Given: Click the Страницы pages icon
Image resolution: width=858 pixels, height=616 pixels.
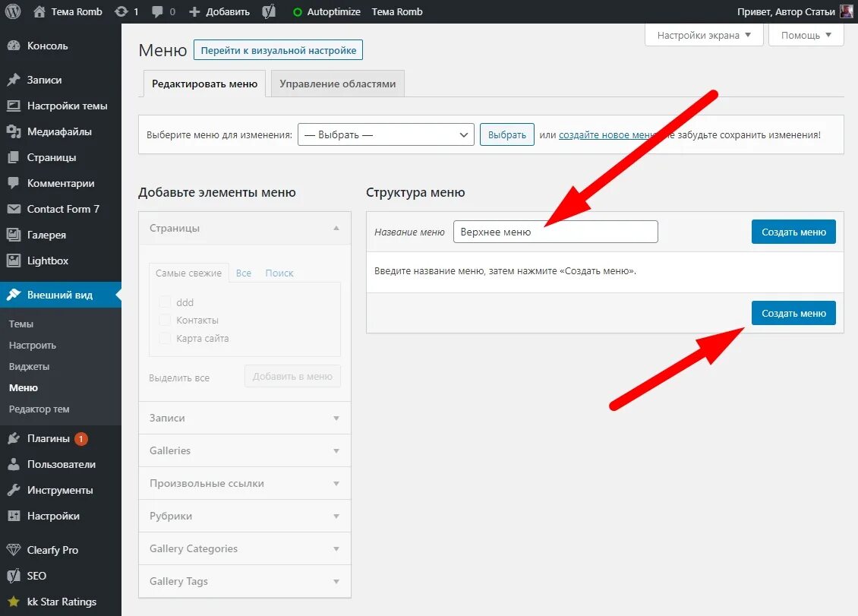Looking at the screenshot, I should point(14,157).
